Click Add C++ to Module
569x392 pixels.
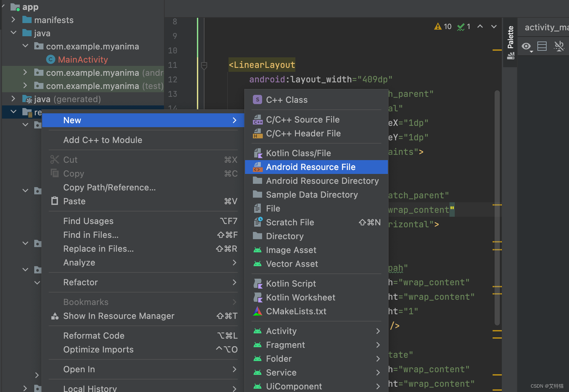point(103,140)
